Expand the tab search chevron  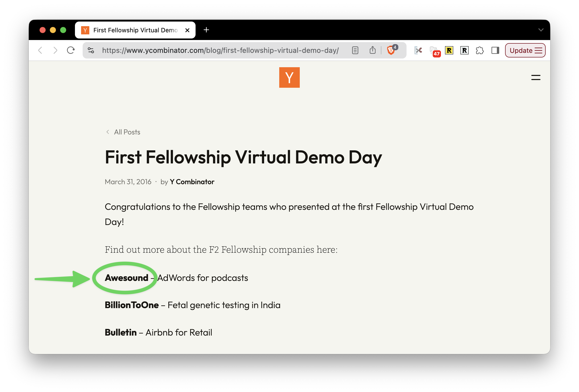[541, 30]
